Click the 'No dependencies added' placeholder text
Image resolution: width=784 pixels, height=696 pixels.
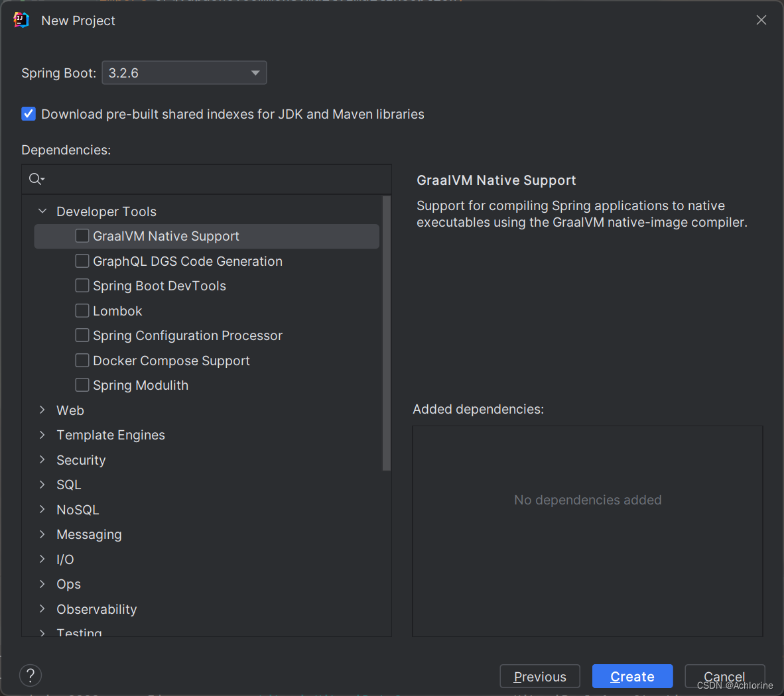588,500
